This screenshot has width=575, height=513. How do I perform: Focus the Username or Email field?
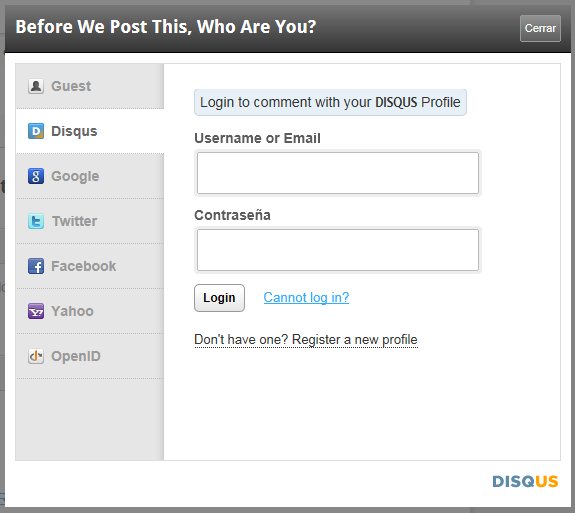point(338,173)
